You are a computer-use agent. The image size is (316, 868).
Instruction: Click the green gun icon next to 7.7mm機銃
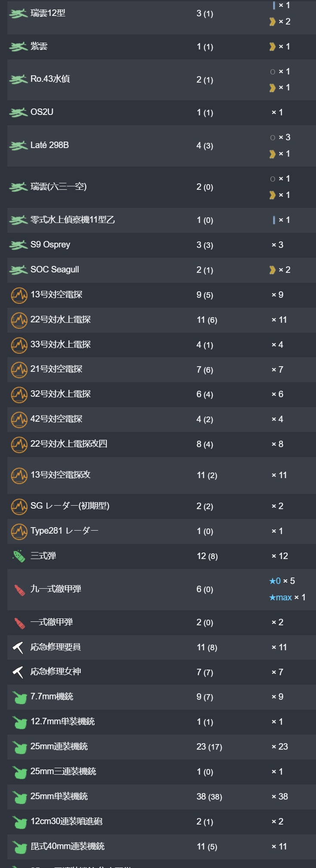tap(19, 697)
